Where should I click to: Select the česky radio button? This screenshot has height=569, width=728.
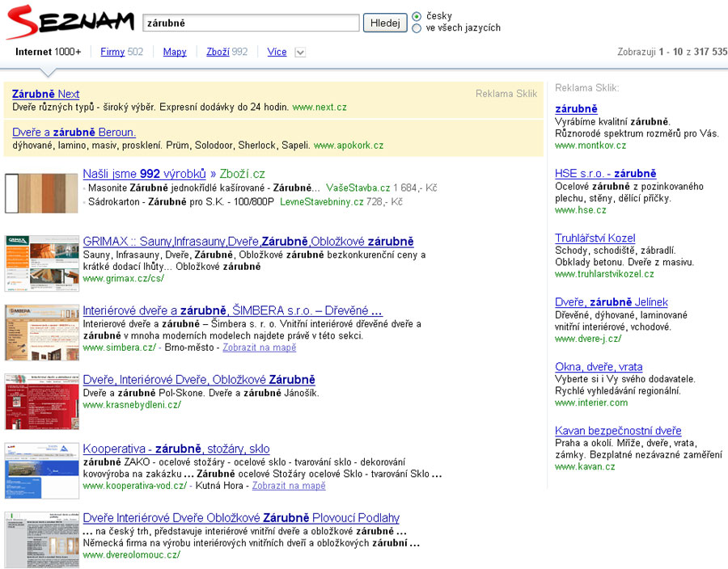point(417,16)
